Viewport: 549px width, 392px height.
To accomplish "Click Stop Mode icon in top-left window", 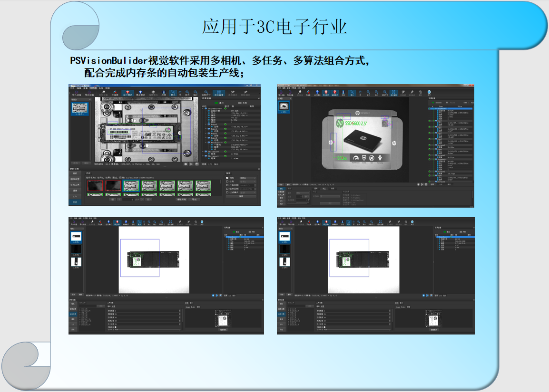I will [140, 93].
